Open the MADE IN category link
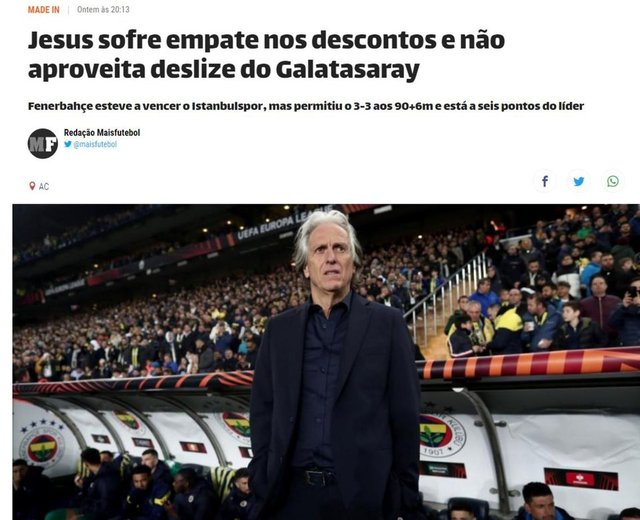 coord(43,10)
